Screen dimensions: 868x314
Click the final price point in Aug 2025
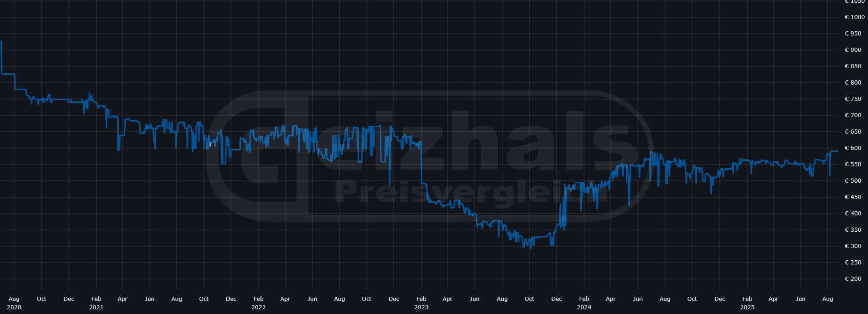[837, 151]
